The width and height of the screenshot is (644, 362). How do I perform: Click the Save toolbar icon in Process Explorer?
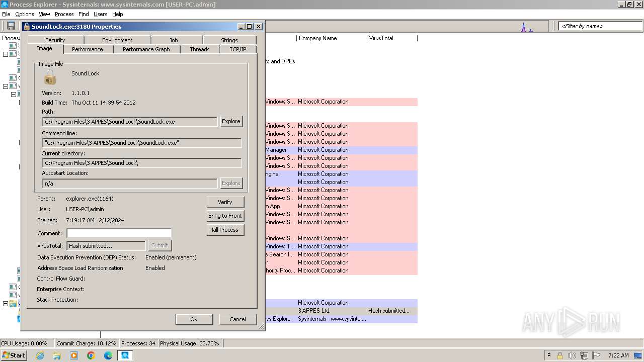pos(11,26)
